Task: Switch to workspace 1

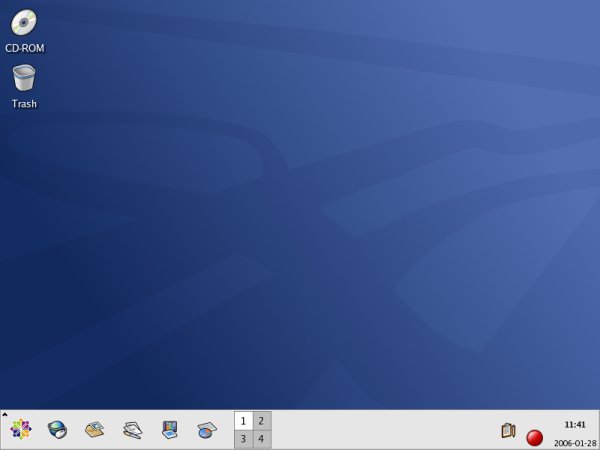Action: [243, 421]
